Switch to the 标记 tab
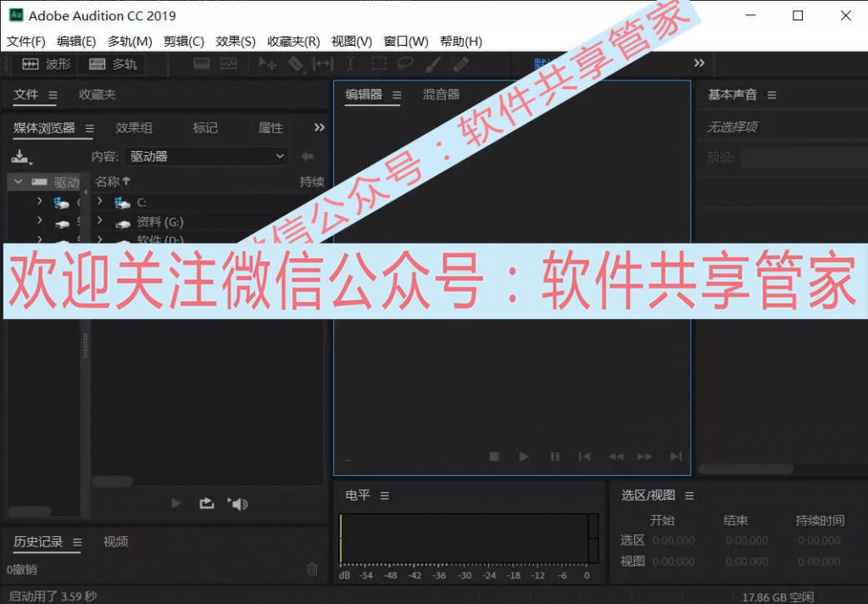The height and width of the screenshot is (604, 868). [205, 128]
